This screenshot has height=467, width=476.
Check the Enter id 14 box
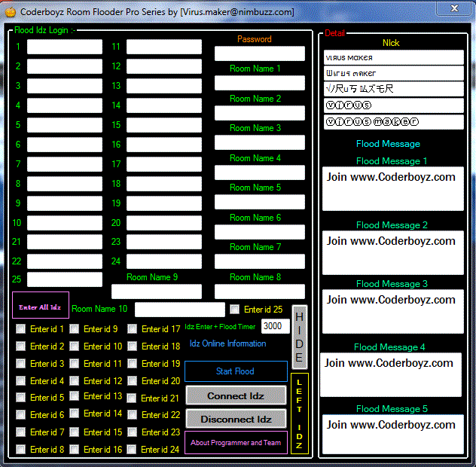pos(74,414)
